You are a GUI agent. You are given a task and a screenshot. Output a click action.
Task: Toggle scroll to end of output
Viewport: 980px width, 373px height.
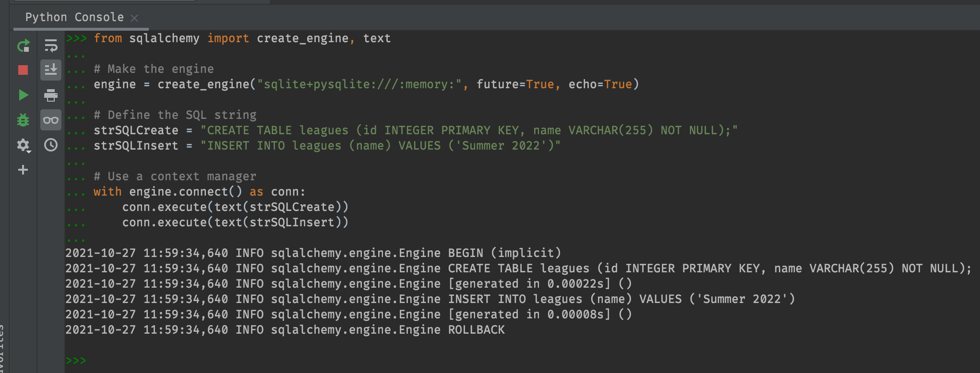(x=51, y=70)
